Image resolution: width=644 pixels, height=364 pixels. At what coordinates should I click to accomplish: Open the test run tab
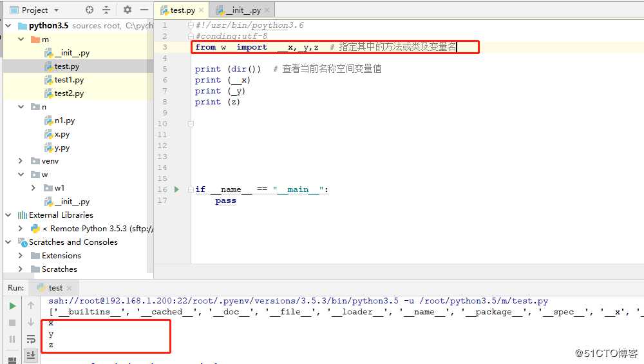(55, 287)
